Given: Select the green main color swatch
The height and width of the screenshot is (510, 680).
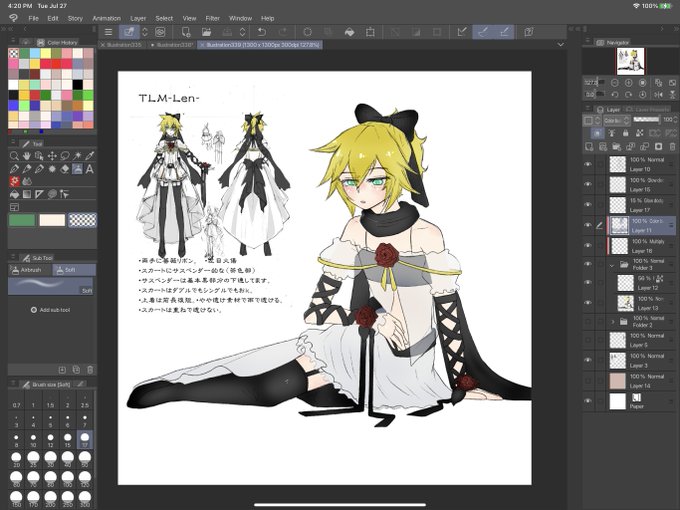Looking at the screenshot, I should [22, 220].
